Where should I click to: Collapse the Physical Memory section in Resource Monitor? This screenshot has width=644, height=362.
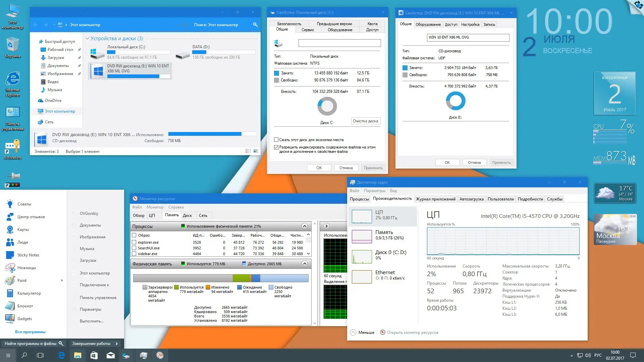pos(304,264)
